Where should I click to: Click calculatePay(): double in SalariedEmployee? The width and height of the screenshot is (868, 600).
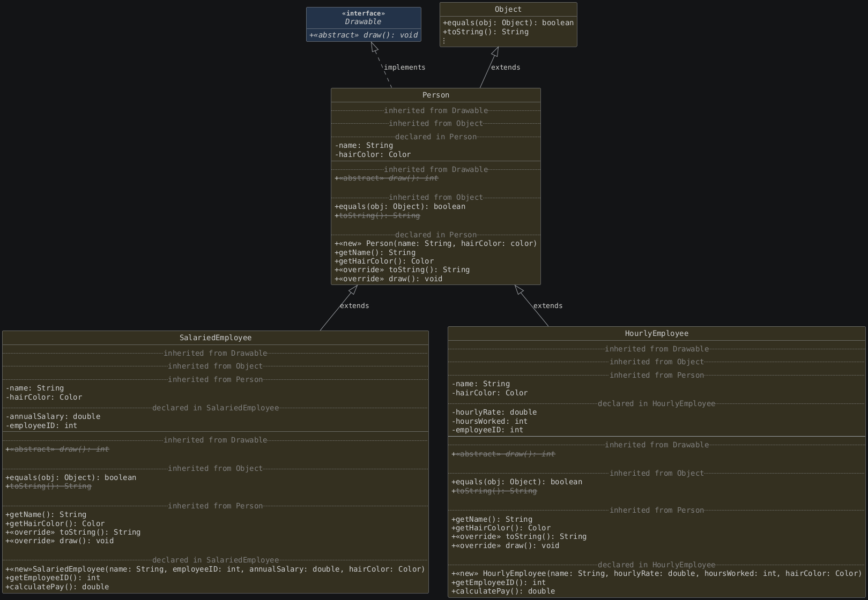click(x=57, y=587)
